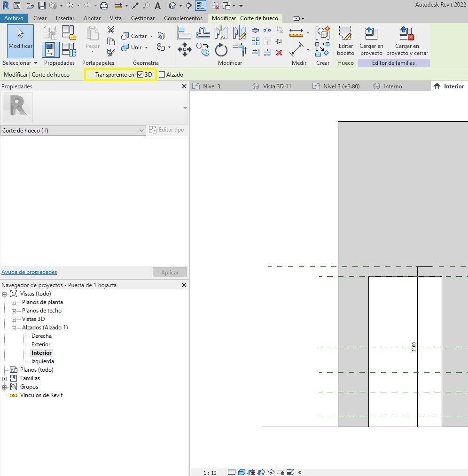Viewport: 468px width, 476px height.
Task: Open the Ayuda de propiedades link
Action: tap(29, 272)
